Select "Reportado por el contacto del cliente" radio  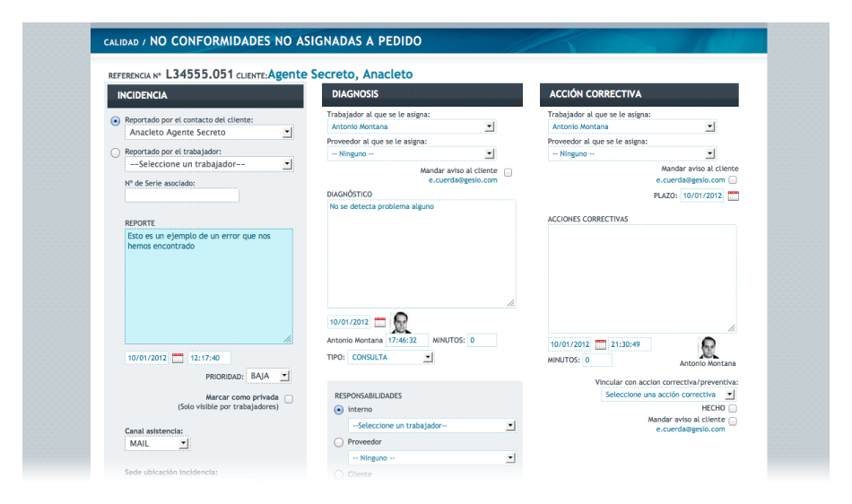tap(115, 121)
